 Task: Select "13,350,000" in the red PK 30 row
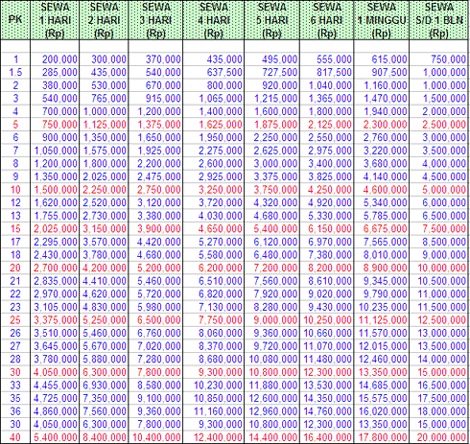382,372
